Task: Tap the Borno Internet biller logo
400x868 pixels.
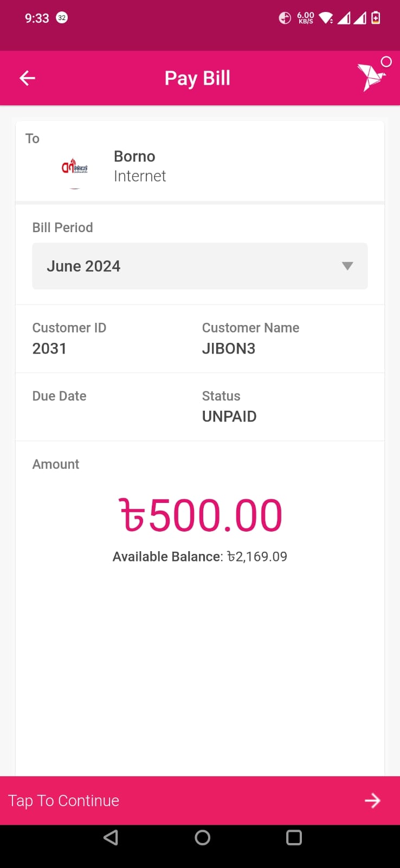Action: (x=75, y=167)
